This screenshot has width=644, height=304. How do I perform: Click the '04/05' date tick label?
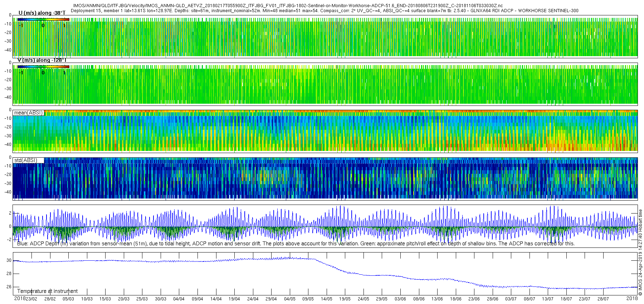(x=290, y=299)
